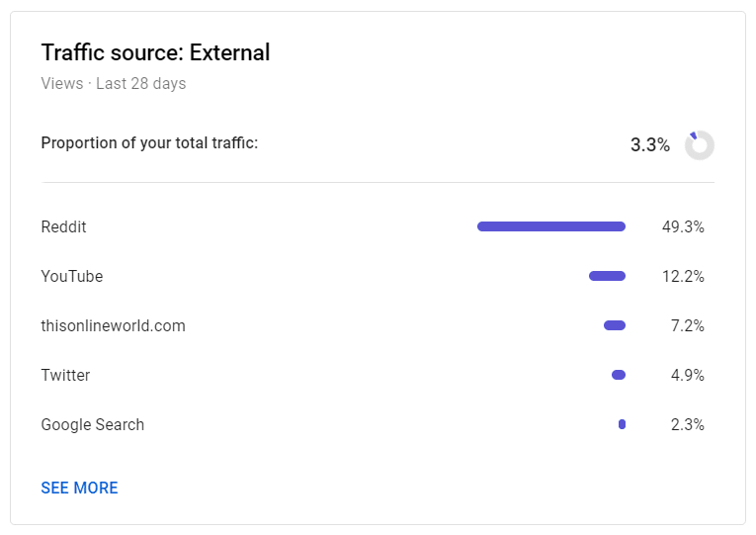This screenshot has height=535, width=756.
Task: Click the SEE MORE link
Action: [79, 488]
